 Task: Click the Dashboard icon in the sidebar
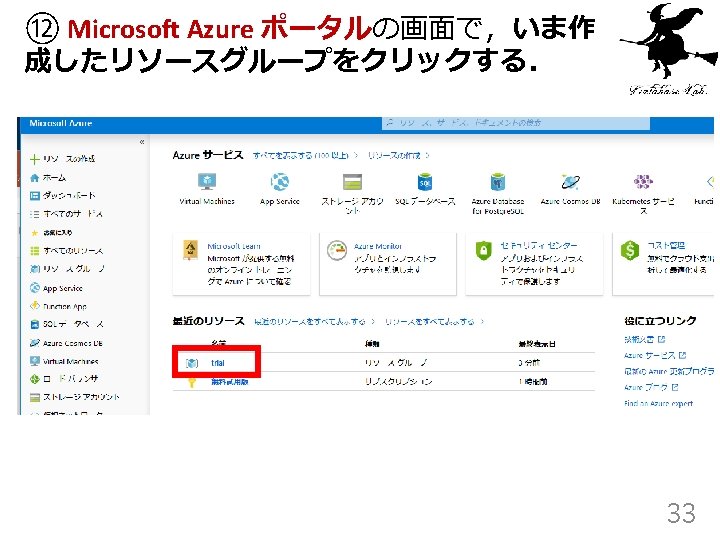point(34,196)
